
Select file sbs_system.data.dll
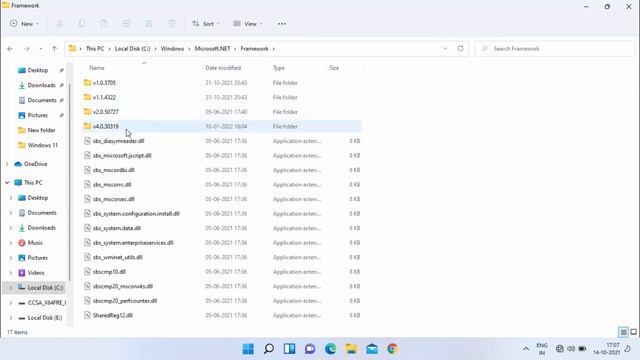pyautogui.click(x=222, y=228)
